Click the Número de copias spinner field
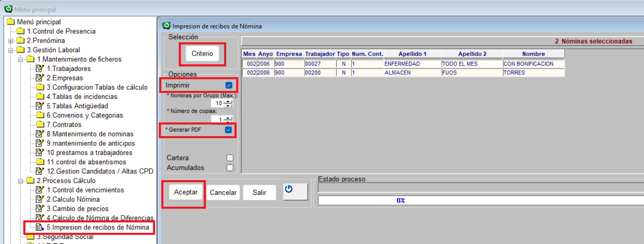 [217, 120]
